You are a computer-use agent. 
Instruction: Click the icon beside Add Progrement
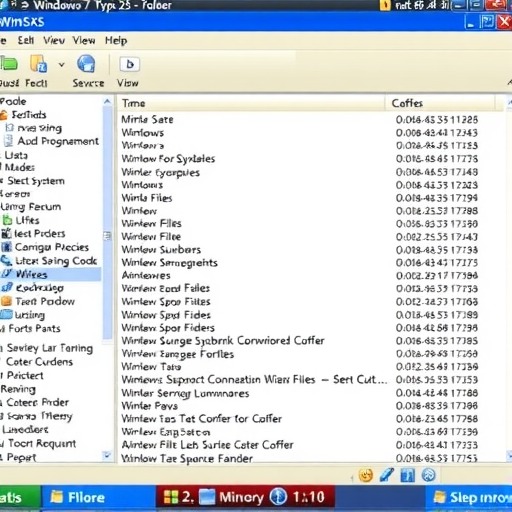(x=8, y=141)
